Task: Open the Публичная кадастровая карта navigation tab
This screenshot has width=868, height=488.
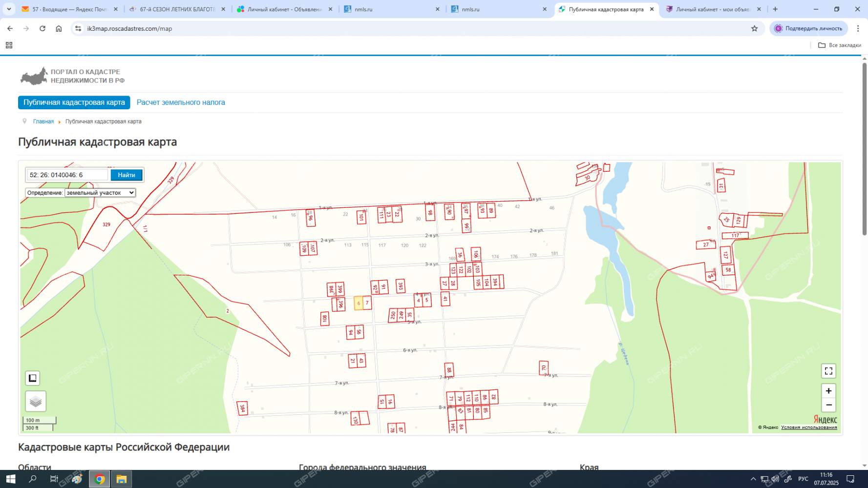Action: pos(74,102)
